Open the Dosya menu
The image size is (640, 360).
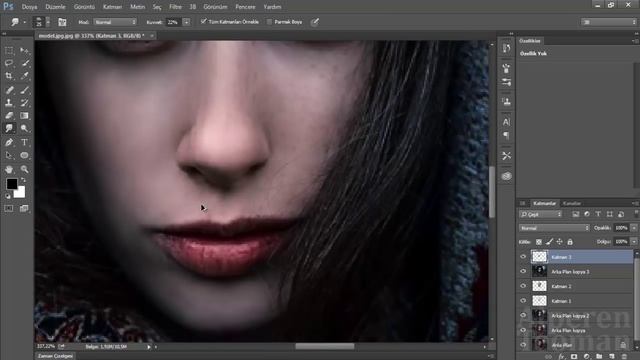(x=29, y=7)
